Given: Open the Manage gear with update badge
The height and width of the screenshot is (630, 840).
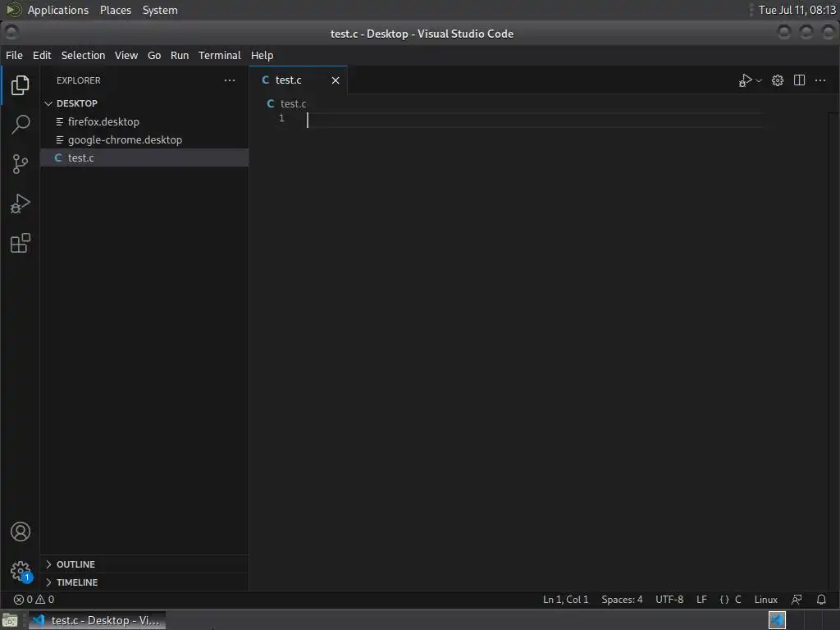Looking at the screenshot, I should tap(21, 571).
